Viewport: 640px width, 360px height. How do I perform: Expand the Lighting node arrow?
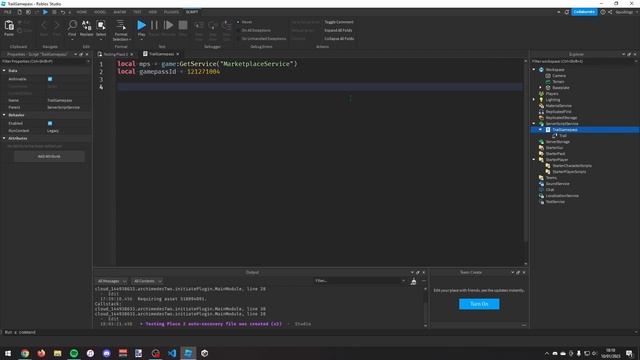pyautogui.click(x=534, y=100)
